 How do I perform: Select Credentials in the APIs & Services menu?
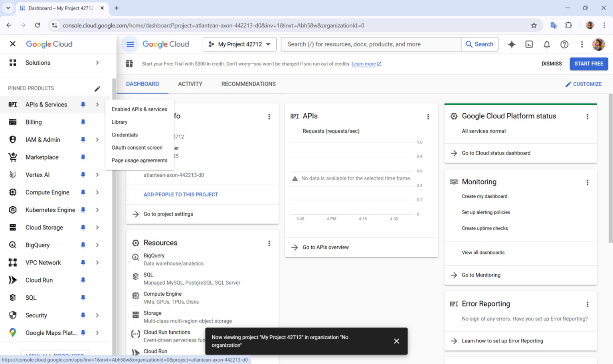pyautogui.click(x=124, y=135)
